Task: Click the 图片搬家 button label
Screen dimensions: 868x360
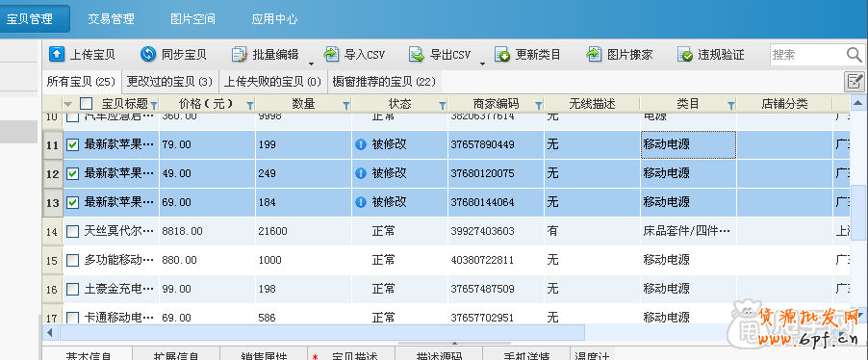Action: [x=630, y=54]
